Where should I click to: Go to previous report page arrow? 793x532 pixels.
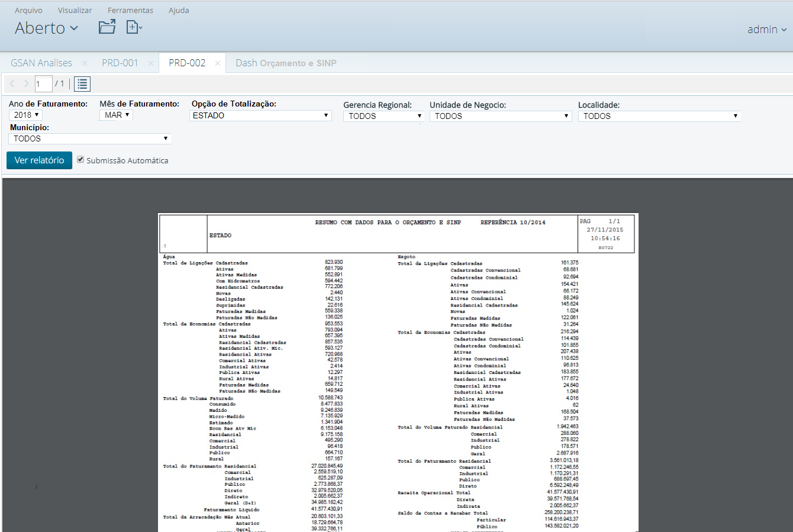(12, 84)
